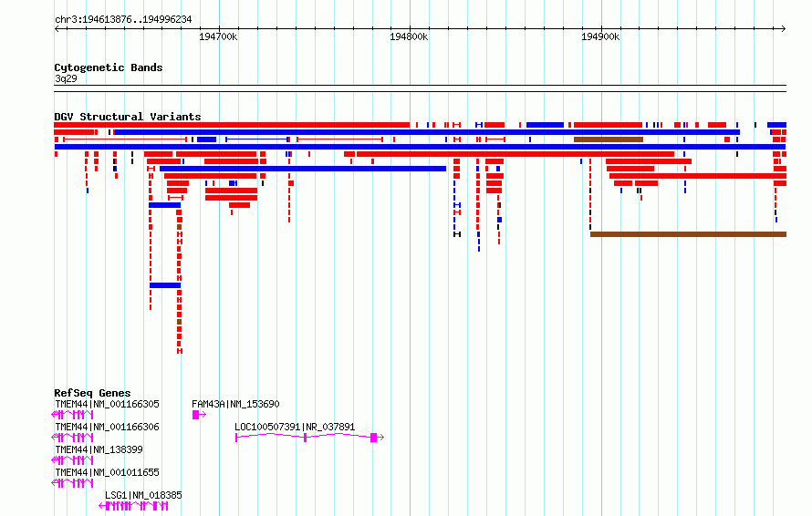812x516 pixels.
Task: Select the short blue bar in the top DGV row
Action: point(545,125)
